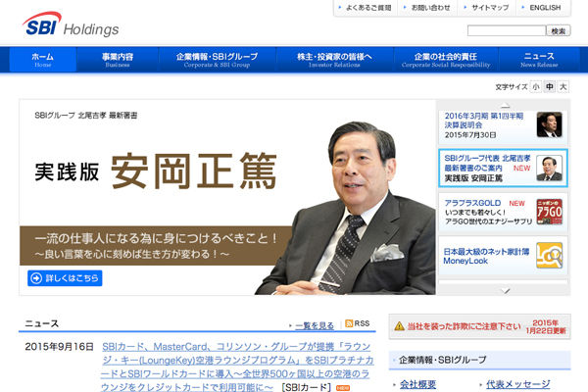Open the 代表メッセージ link
Image resolution: width=588 pixels, height=392 pixels.
coord(517,384)
